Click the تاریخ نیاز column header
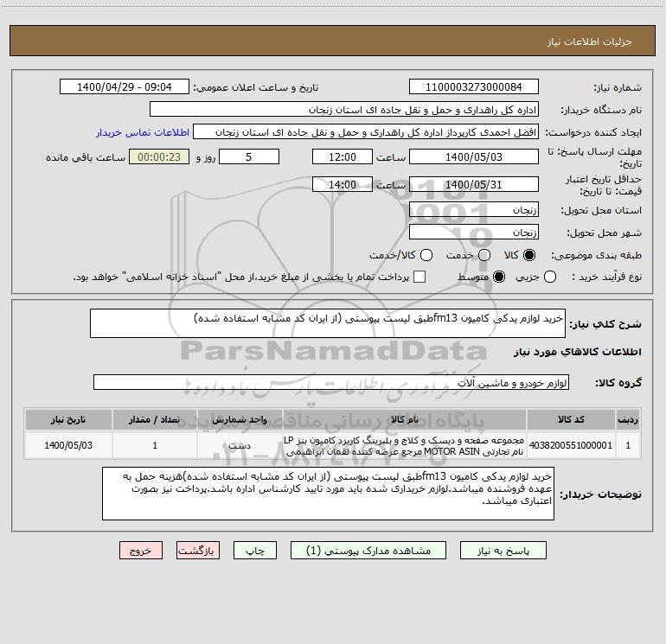 click(x=68, y=419)
